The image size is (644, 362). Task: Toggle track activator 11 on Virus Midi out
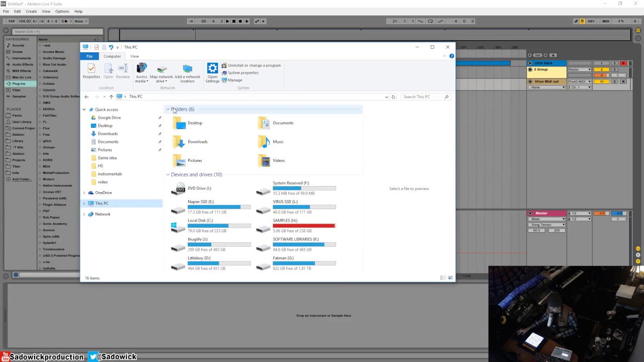(601, 81)
